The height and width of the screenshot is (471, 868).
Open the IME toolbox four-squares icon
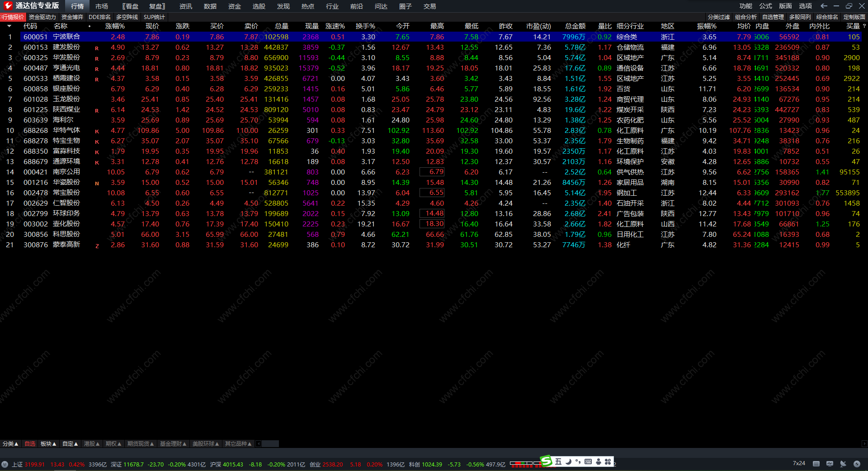[608, 462]
